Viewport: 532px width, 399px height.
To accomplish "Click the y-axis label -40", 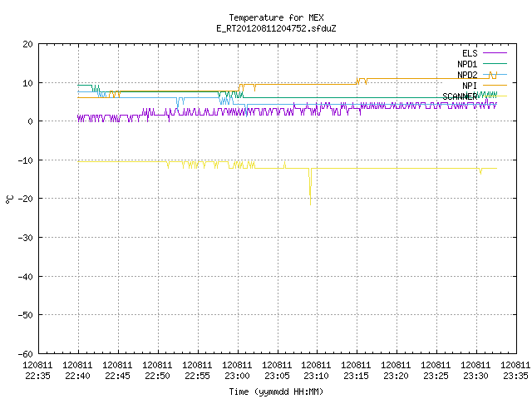I will (x=26, y=277).
